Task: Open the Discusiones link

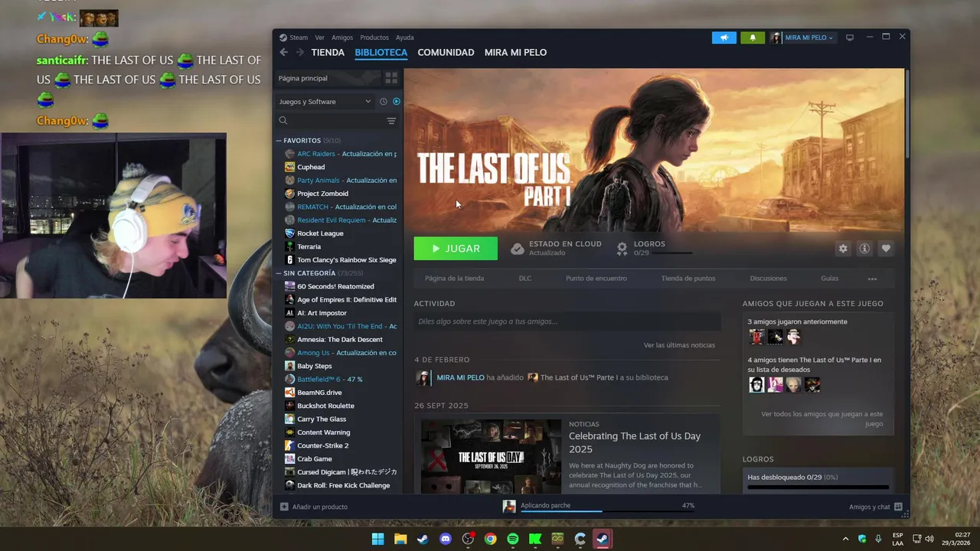Action: click(768, 279)
